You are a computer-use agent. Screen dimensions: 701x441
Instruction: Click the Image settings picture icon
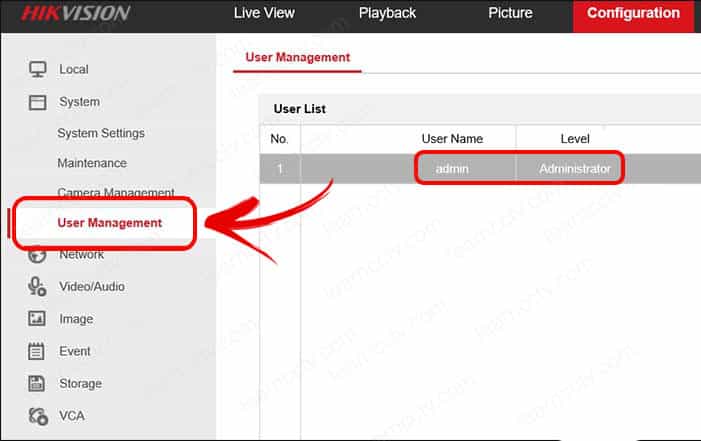pos(38,319)
